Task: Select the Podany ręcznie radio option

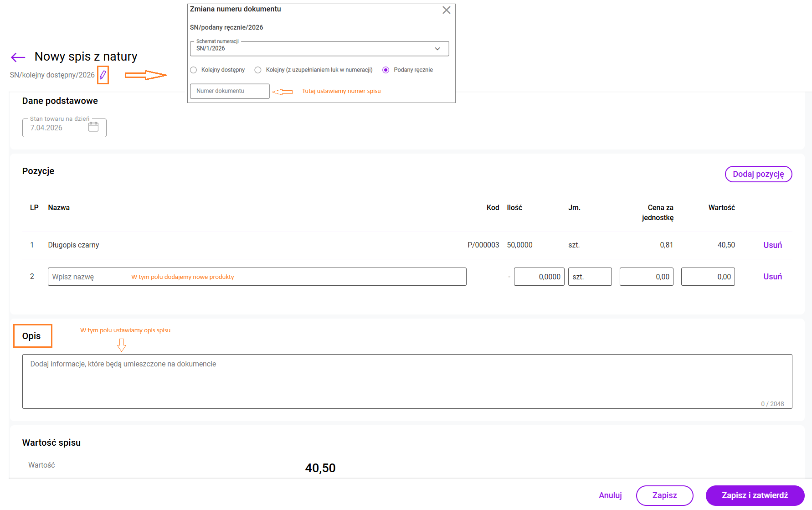Action: click(386, 70)
